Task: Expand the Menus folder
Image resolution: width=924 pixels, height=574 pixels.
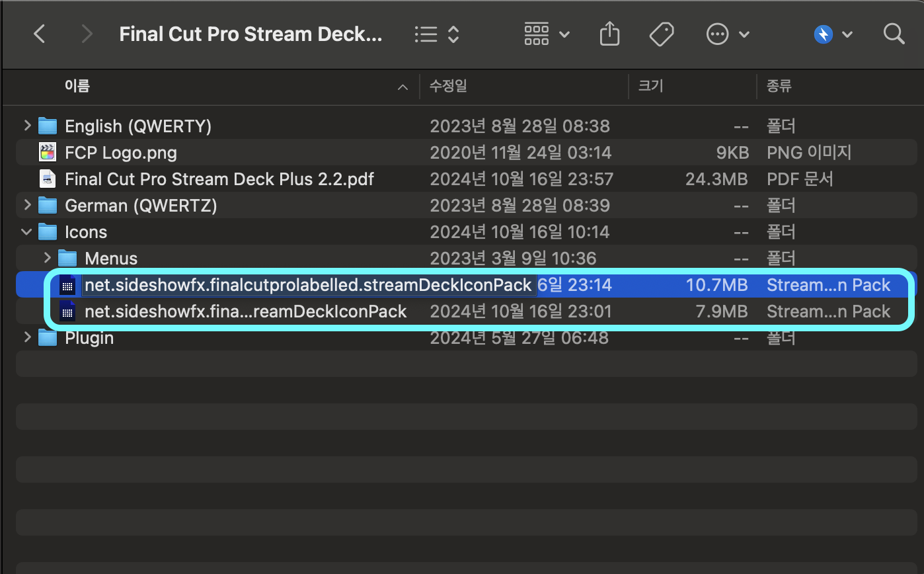Action: coord(47,258)
